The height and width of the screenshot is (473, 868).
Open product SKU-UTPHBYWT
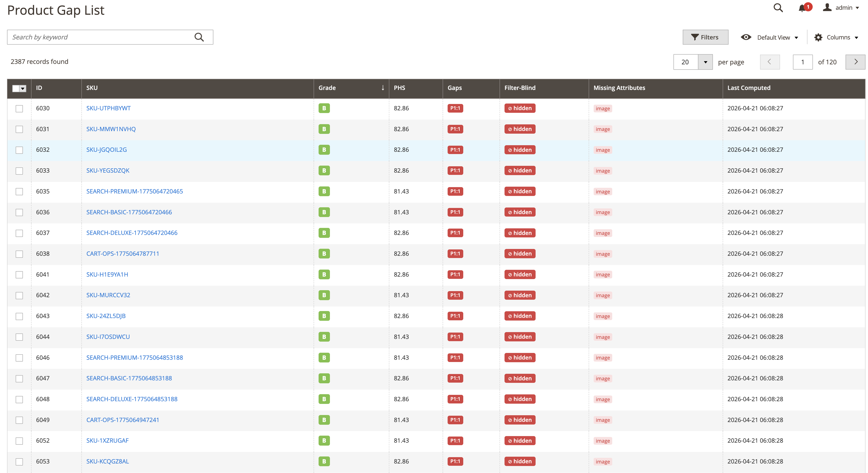coord(108,108)
